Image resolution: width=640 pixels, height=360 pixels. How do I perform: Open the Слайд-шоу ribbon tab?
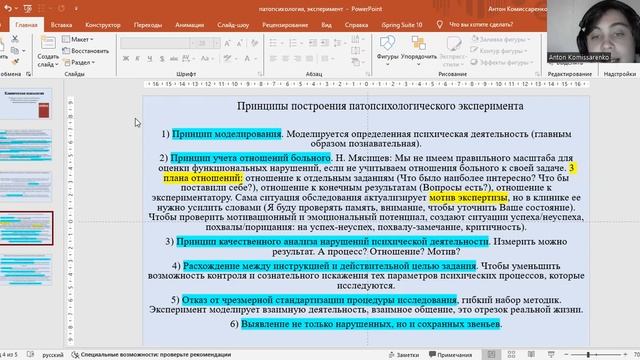[x=233, y=25]
